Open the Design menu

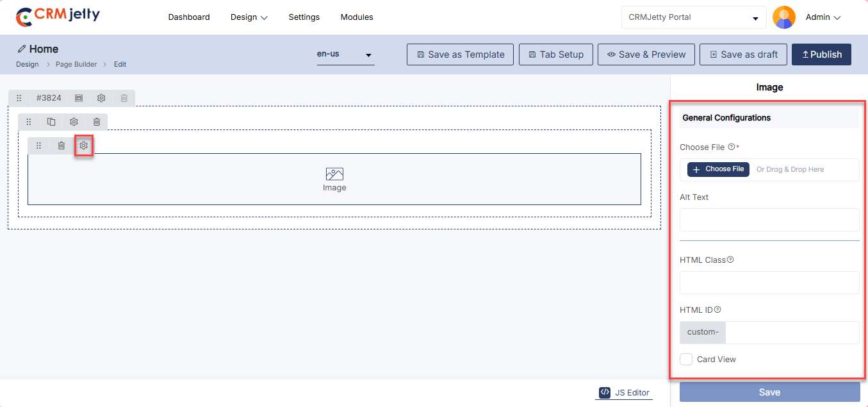[x=249, y=17]
